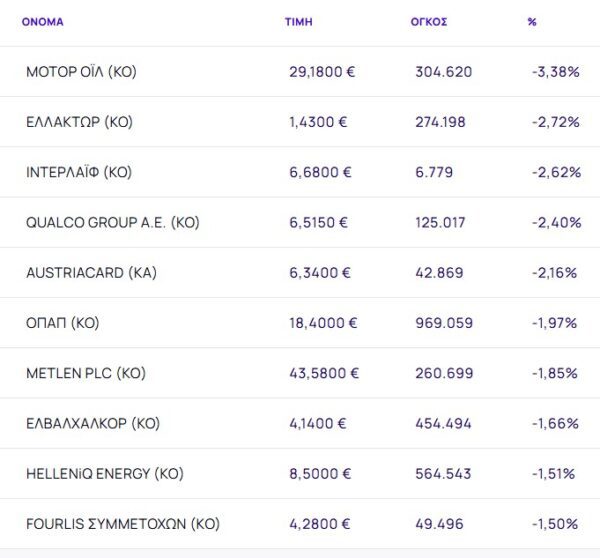Open FOURLIS ΣΥΜΜΕΤΟΧΩΝ (ΚΟ) link

123,523
